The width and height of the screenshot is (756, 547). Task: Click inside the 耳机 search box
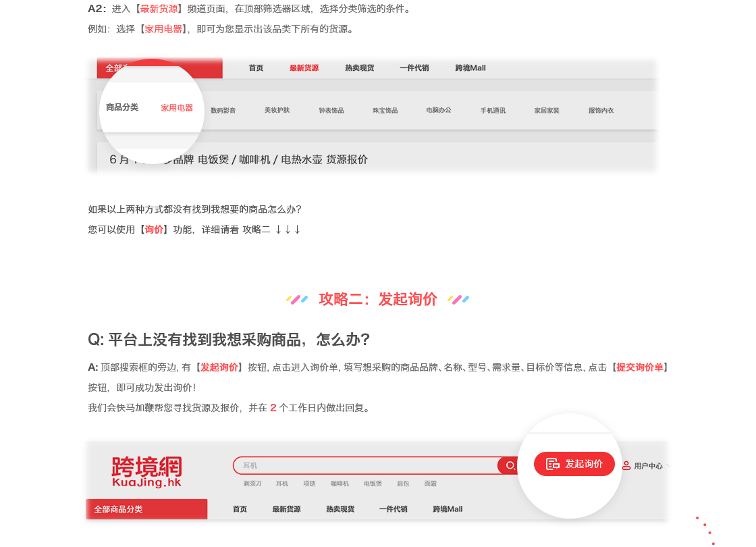tap(364, 465)
